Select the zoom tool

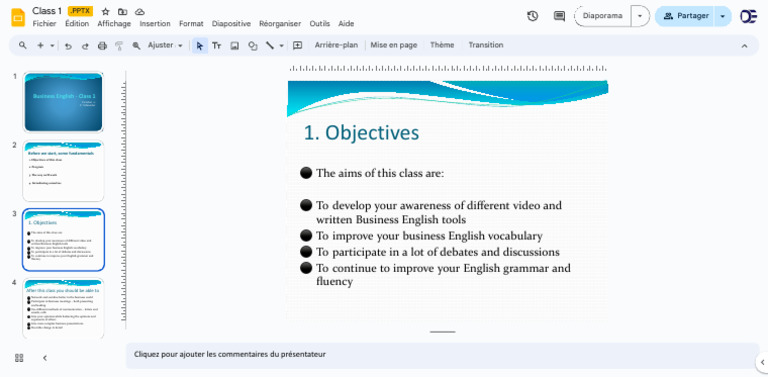pyautogui.click(x=136, y=46)
